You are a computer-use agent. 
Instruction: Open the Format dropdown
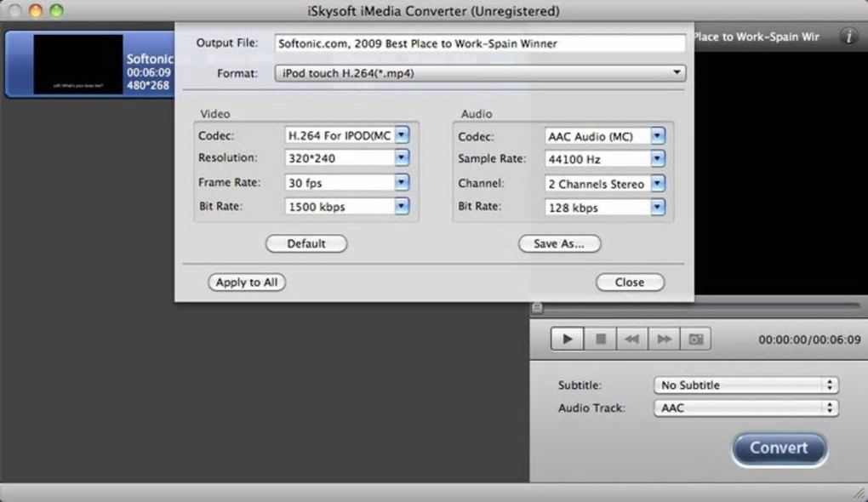pos(480,73)
